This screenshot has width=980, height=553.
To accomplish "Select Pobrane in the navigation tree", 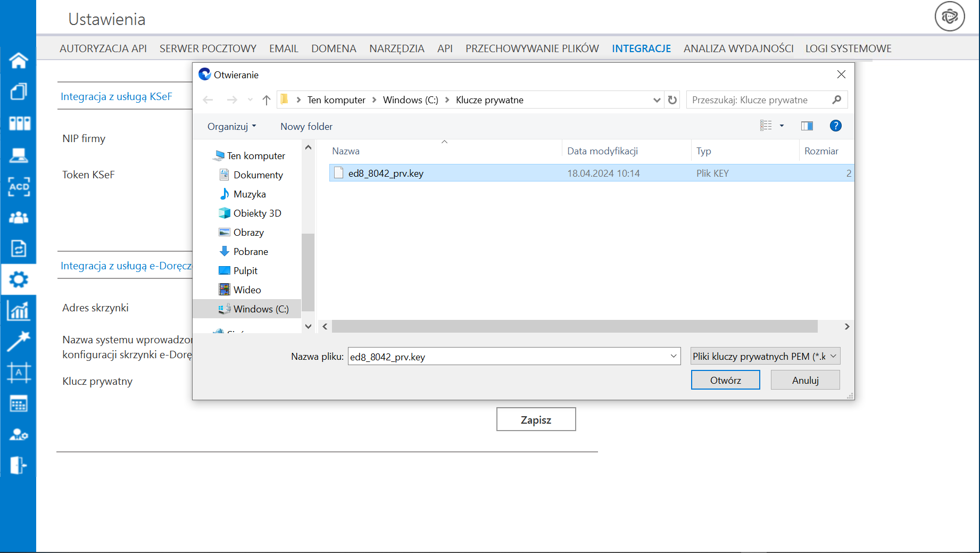I will [250, 252].
